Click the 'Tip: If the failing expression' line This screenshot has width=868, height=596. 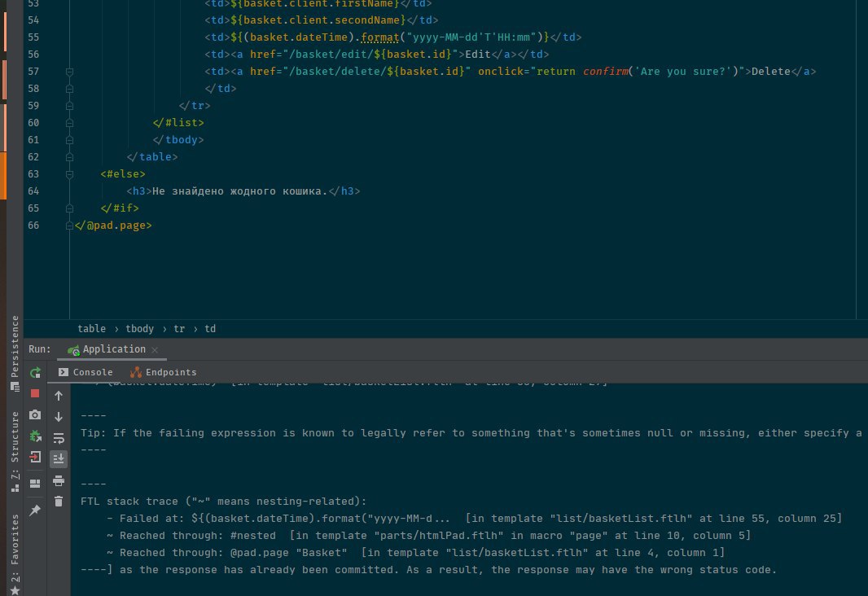point(471,432)
